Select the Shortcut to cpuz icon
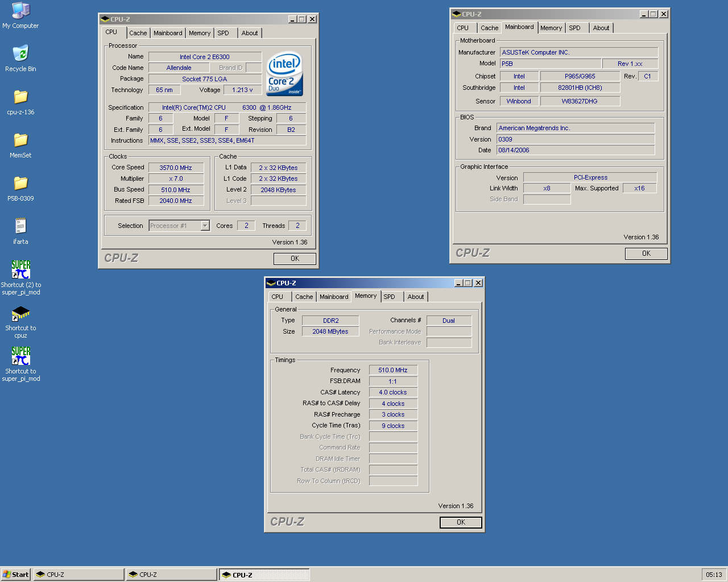 20,322
